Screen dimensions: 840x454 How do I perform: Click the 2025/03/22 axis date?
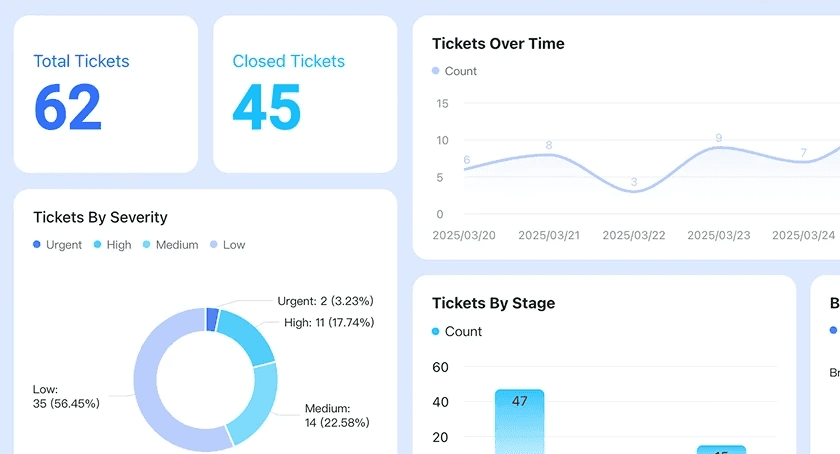[634, 235]
